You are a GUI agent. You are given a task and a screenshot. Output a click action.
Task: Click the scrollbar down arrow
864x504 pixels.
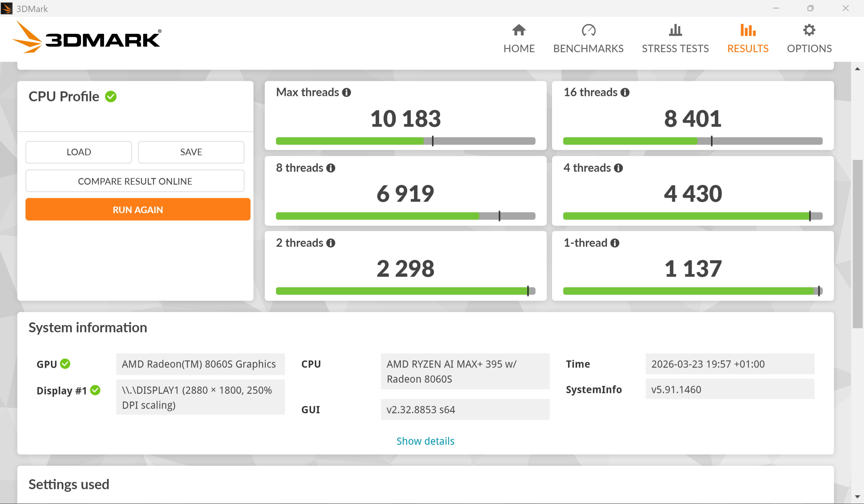point(857,497)
